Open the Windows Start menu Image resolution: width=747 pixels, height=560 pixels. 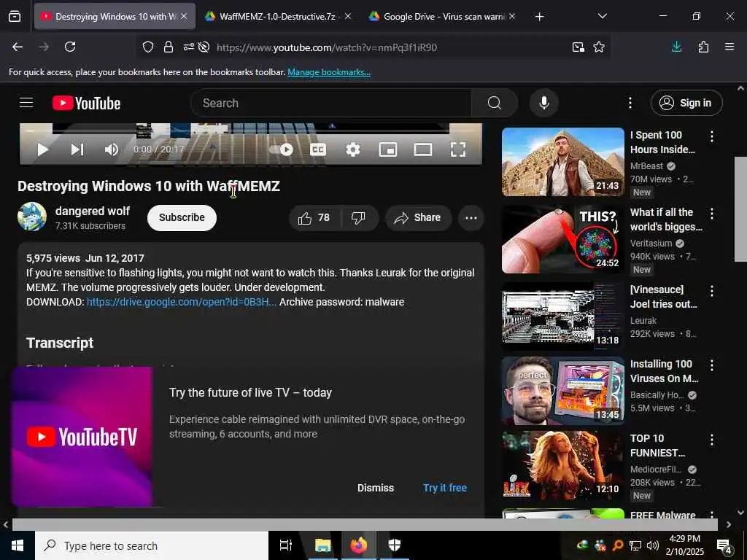pos(18,545)
